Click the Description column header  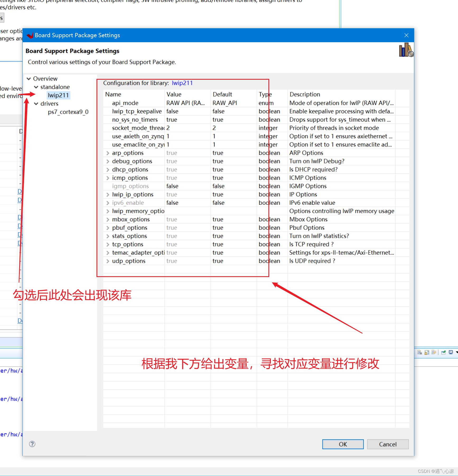341,94
